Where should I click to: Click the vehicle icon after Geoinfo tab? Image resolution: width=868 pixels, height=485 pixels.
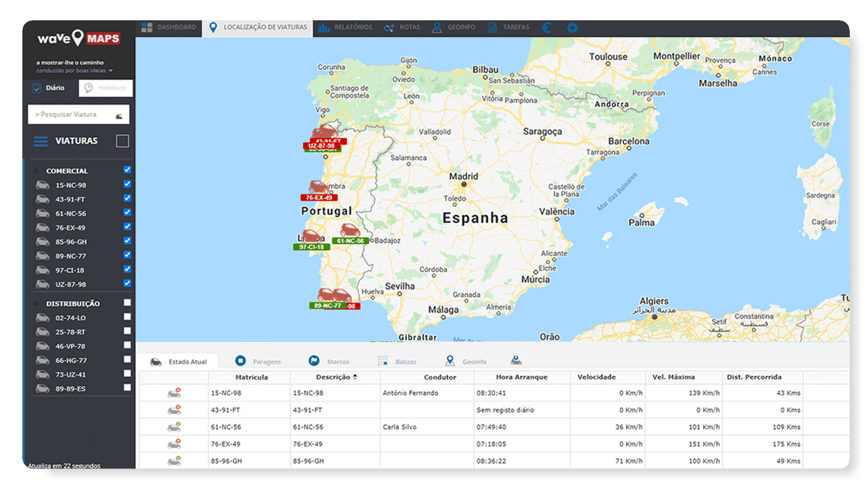pyautogui.click(x=516, y=361)
